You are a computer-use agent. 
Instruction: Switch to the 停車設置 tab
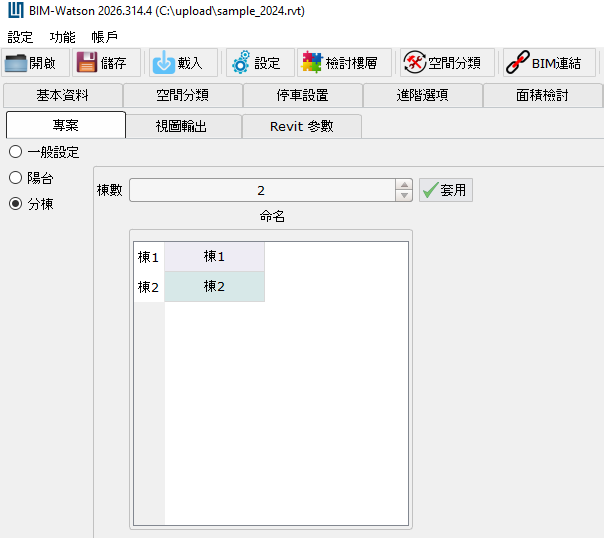point(302,96)
